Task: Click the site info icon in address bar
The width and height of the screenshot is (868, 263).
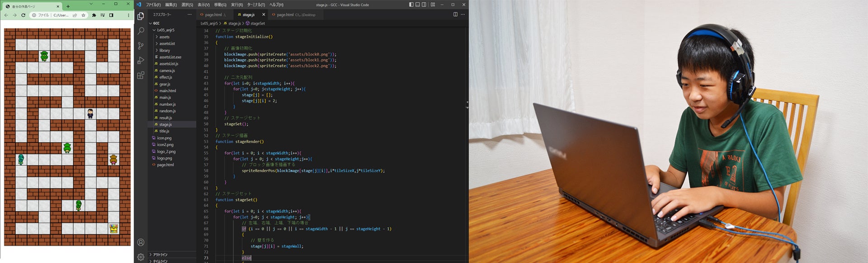Action: click(34, 15)
